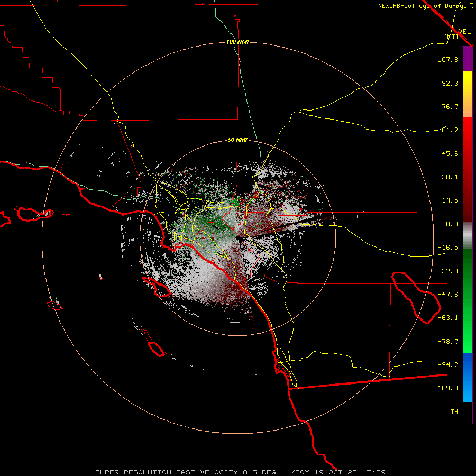
Task: Click the -94.2 value on velocity scale
Action: [448, 365]
